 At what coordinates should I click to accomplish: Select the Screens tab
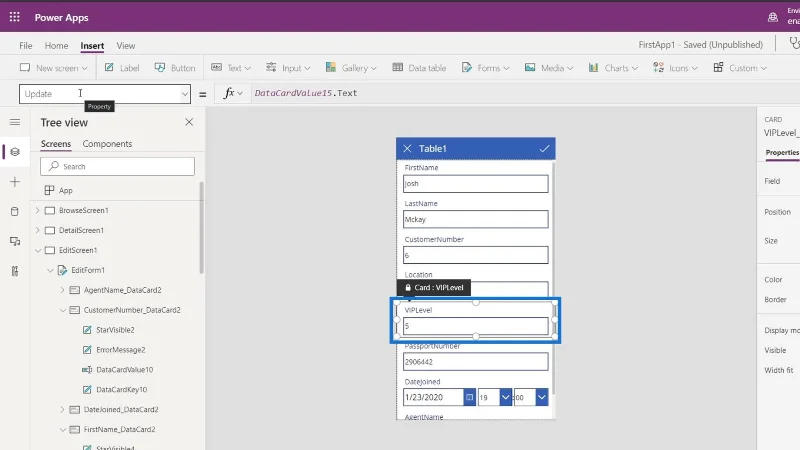pyautogui.click(x=56, y=144)
